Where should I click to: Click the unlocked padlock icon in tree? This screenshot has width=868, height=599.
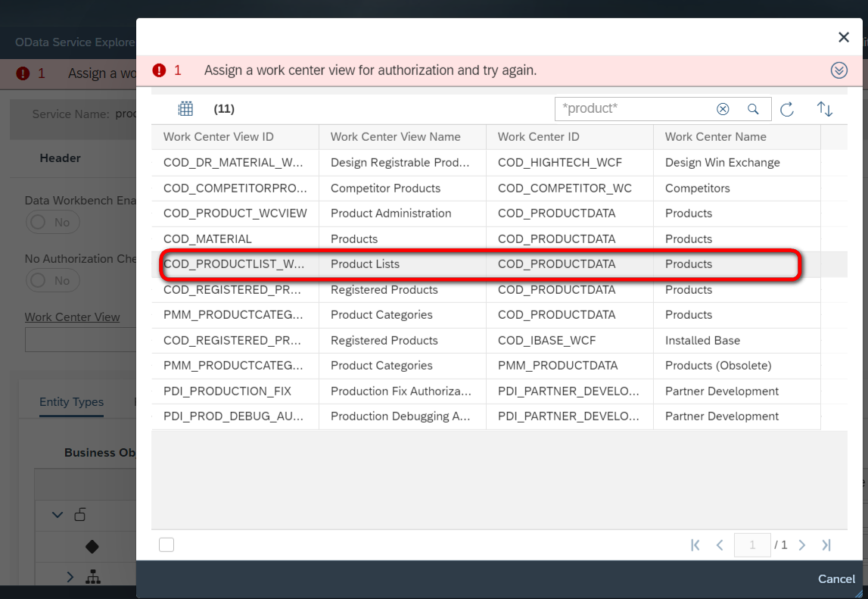[80, 514]
